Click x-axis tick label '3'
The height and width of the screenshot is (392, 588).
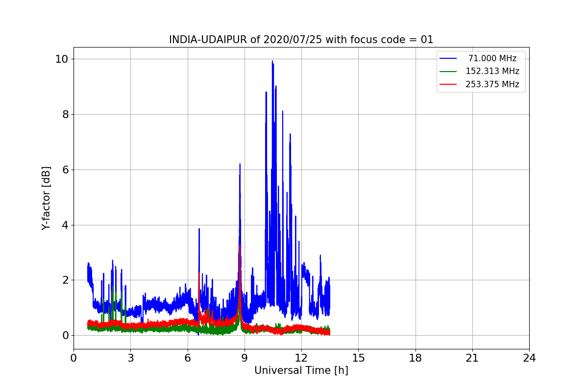(130, 358)
